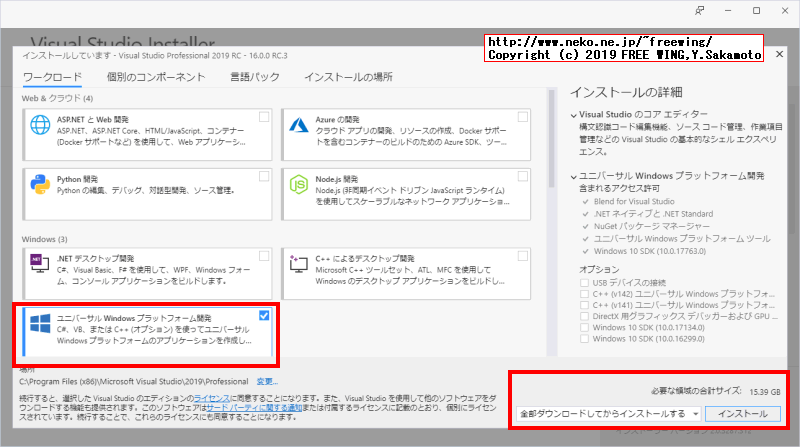Click the Python logo icon
This screenshot has width=800, height=447.
point(40,184)
